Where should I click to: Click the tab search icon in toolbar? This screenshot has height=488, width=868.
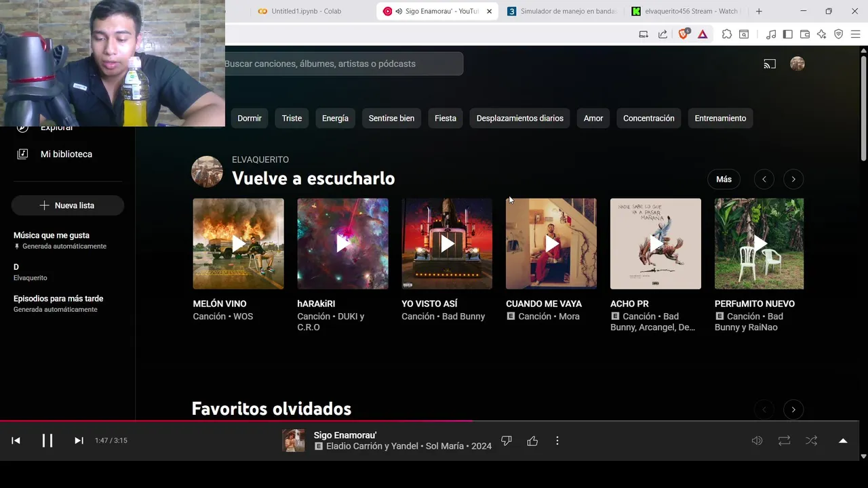coord(744,34)
